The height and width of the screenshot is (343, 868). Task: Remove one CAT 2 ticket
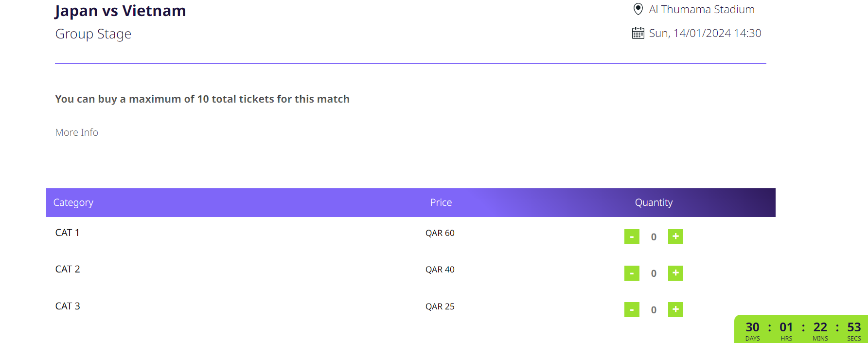[x=632, y=273]
